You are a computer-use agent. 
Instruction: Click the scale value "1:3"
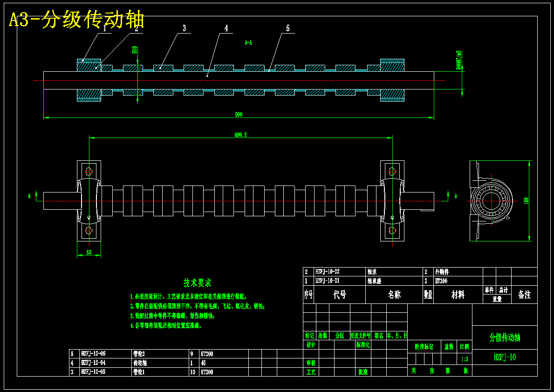[x=465, y=359]
